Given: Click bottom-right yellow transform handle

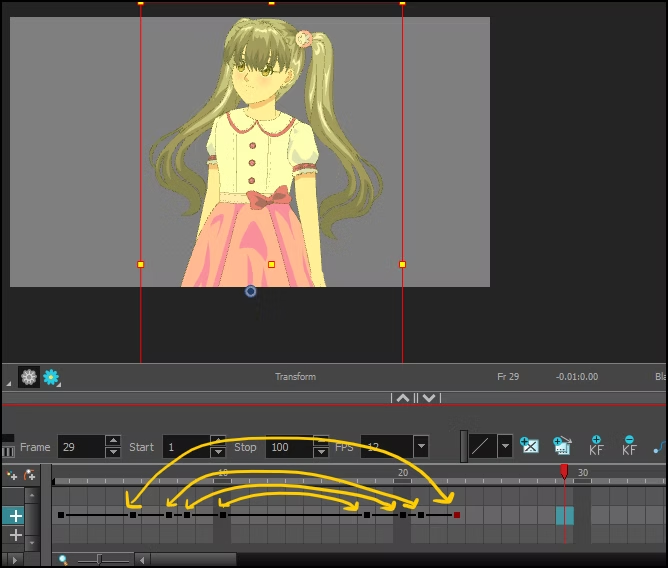Looking at the screenshot, I should pyautogui.click(x=402, y=265).
